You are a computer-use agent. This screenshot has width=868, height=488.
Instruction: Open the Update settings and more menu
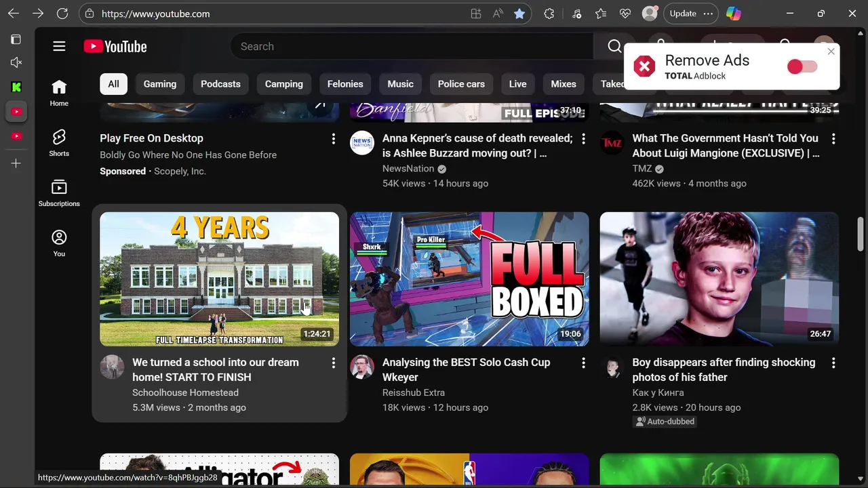(x=709, y=14)
